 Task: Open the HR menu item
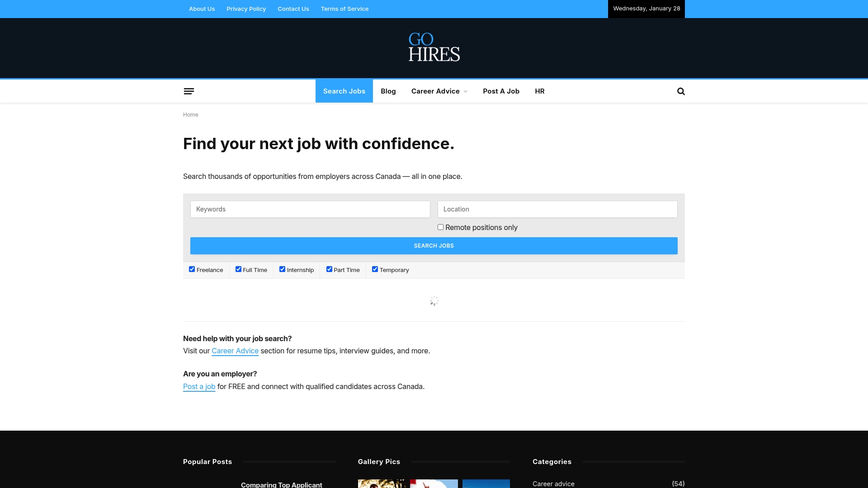[539, 91]
